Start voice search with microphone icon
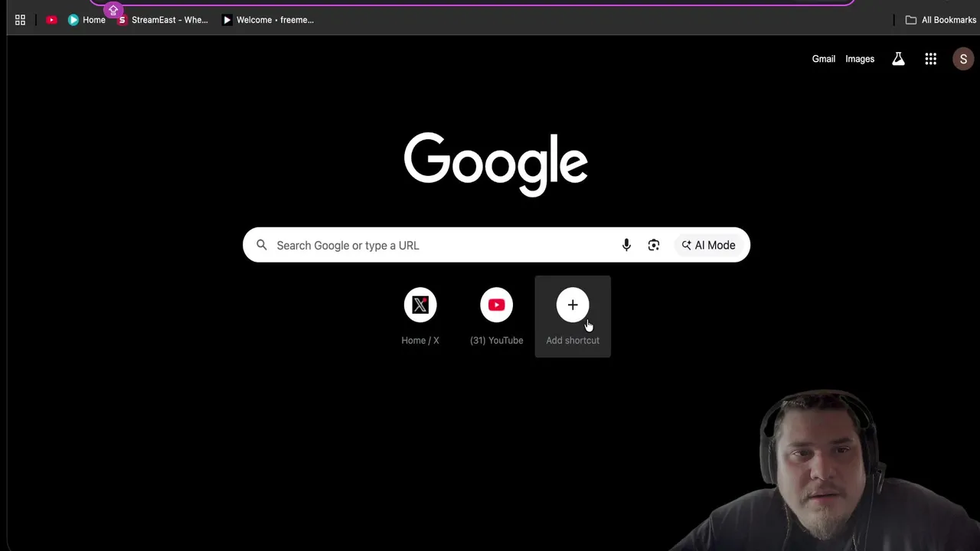Viewport: 980px width, 551px height. click(626, 245)
